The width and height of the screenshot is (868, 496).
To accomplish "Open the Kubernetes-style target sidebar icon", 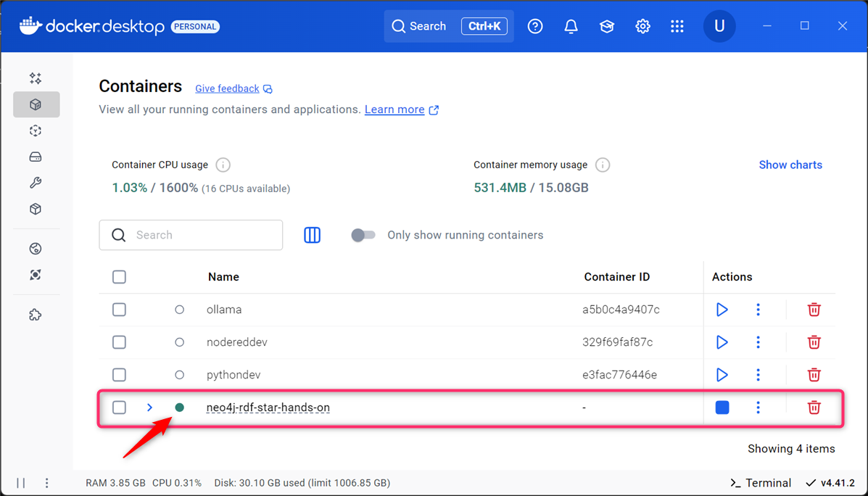I will [36, 275].
